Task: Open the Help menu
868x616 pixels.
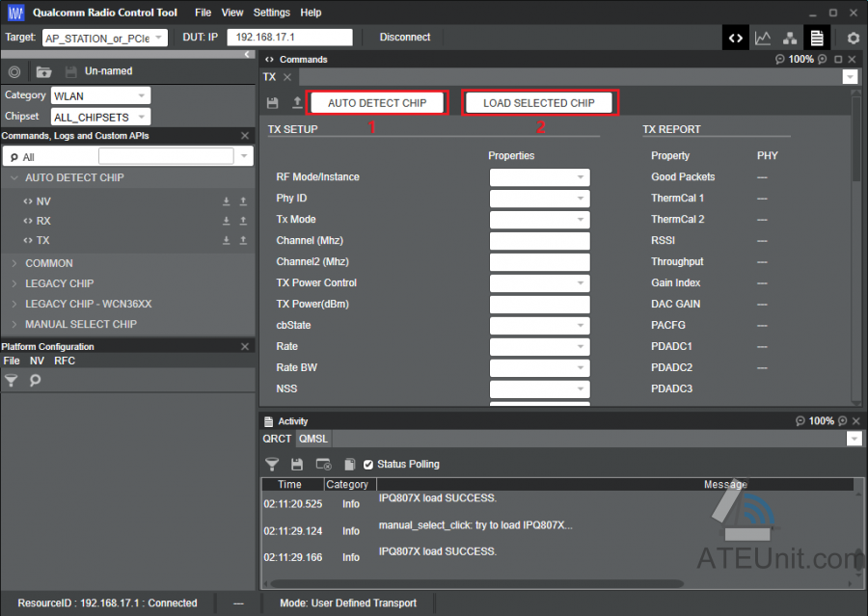Action: [x=312, y=13]
